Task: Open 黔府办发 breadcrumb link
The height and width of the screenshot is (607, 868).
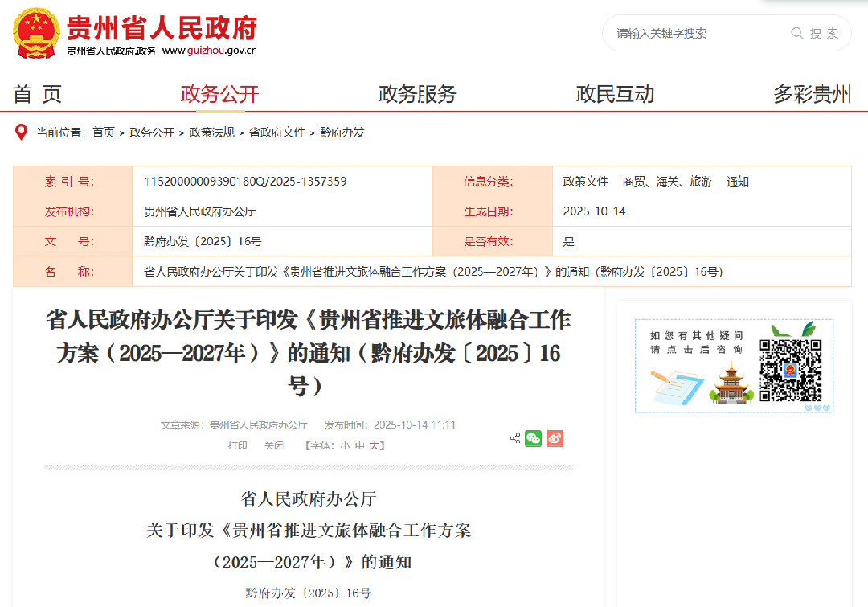Action: [344, 133]
